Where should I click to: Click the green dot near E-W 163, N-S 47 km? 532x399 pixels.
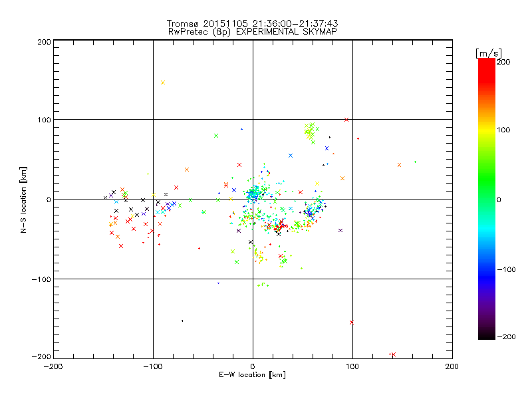[415, 162]
